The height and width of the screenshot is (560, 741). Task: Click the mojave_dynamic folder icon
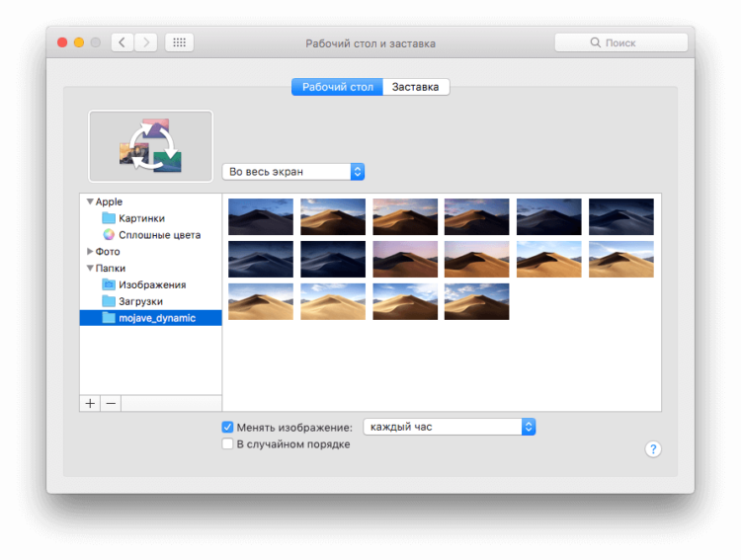tap(109, 318)
